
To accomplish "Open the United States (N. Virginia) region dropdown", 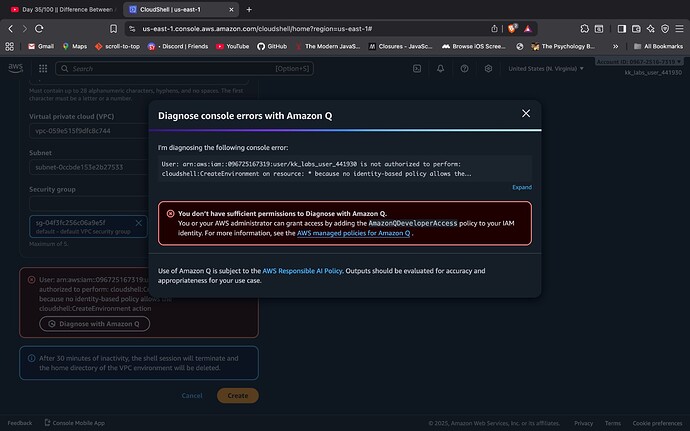I will coord(546,68).
